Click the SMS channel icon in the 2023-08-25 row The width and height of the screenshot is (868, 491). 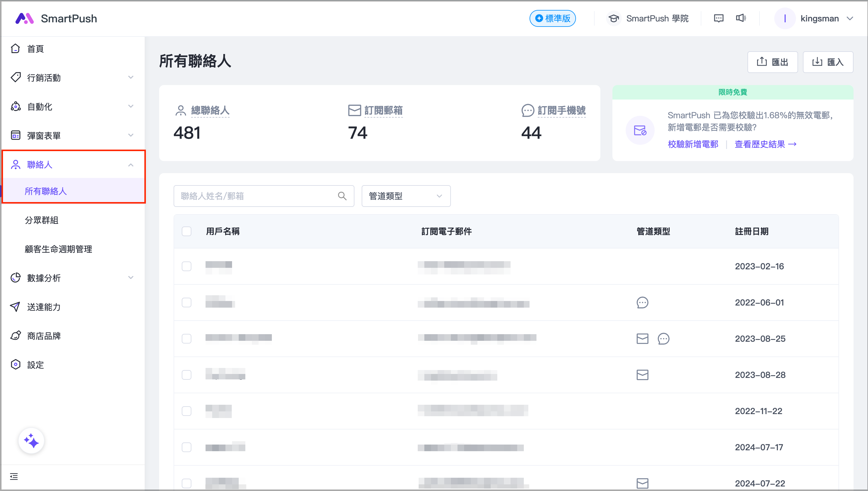point(663,339)
